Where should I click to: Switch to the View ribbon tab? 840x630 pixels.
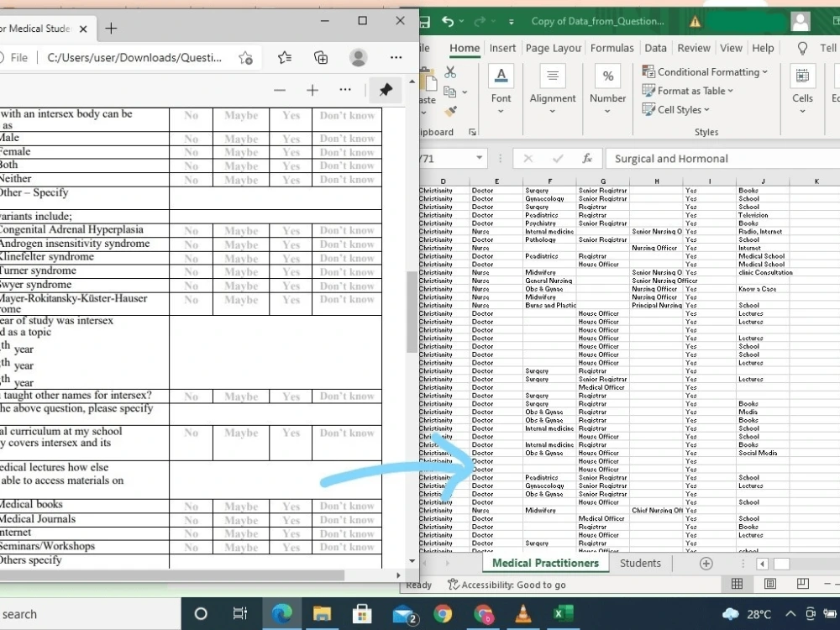pos(731,48)
